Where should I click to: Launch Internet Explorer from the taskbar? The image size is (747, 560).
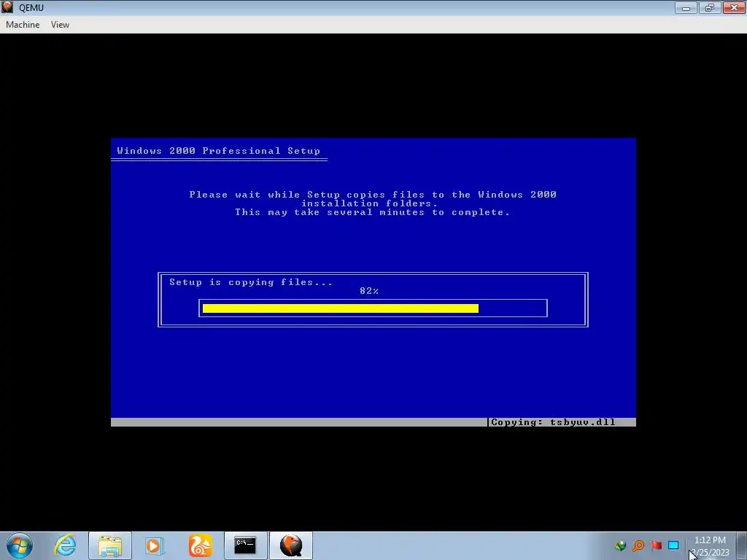(65, 545)
